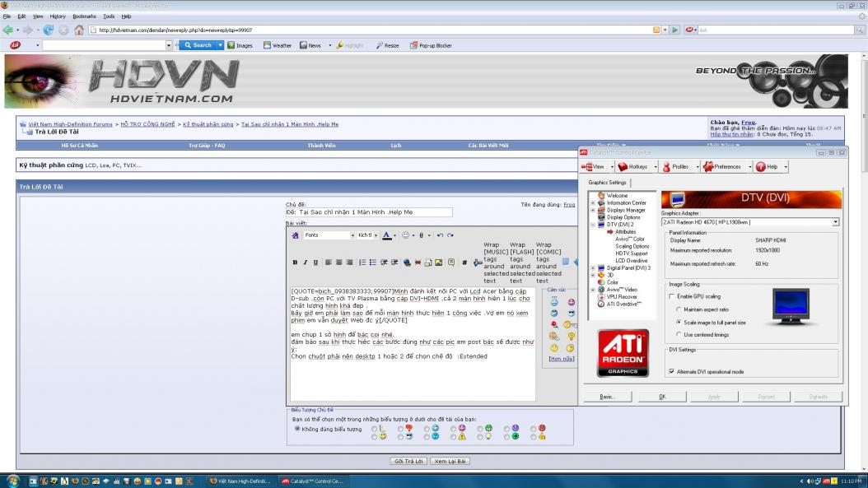Insert an ordered numbered list
Screen dimensions: 868x488
[362, 263]
